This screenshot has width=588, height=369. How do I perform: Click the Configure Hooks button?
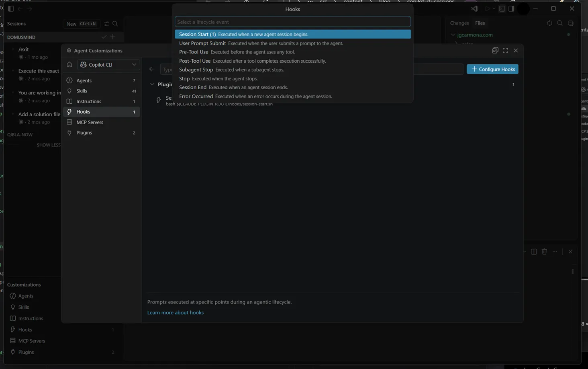coord(492,69)
